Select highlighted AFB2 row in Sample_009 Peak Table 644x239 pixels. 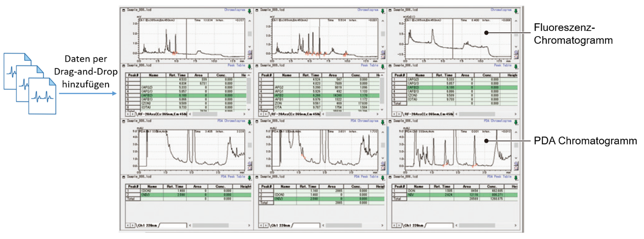coord(320,95)
